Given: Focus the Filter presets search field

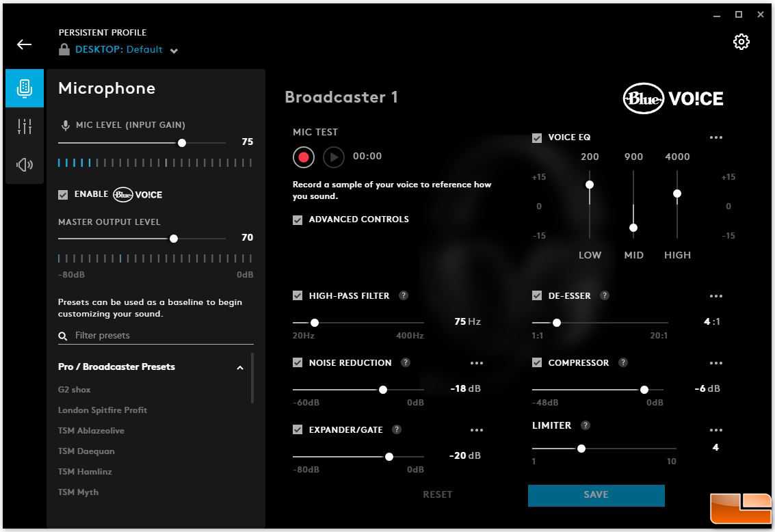Looking at the screenshot, I should pos(156,336).
